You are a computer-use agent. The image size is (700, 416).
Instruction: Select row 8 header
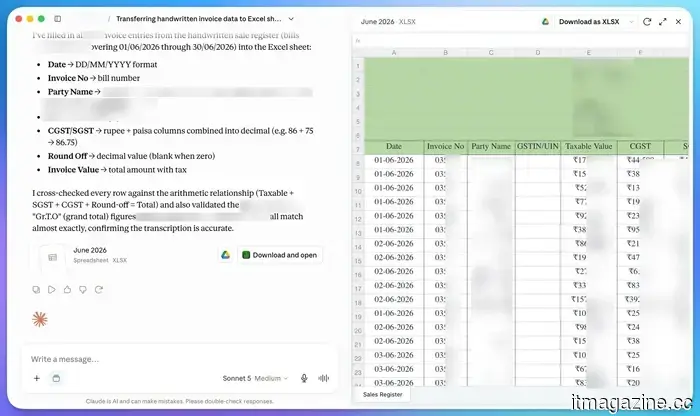pyautogui.click(x=358, y=163)
